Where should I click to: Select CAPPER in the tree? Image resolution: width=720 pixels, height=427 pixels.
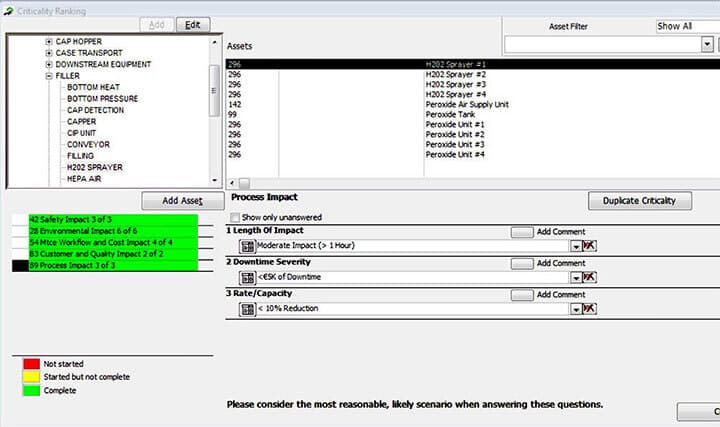click(x=82, y=122)
